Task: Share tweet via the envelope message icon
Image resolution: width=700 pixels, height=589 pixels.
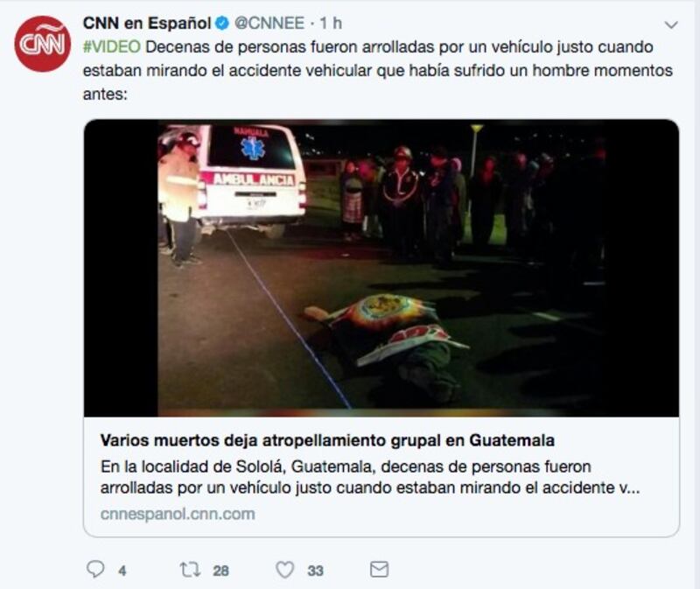Action: 380,570
